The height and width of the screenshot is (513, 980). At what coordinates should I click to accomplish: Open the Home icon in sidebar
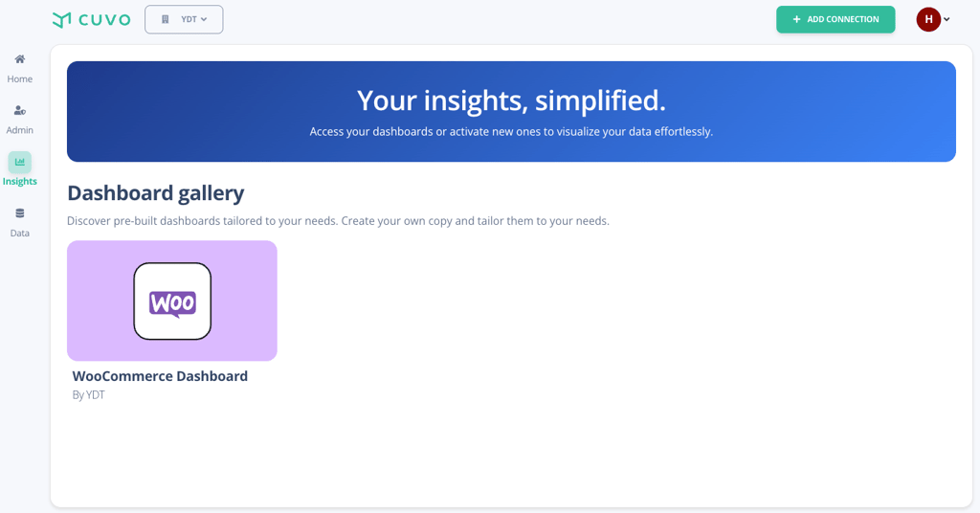pos(20,59)
